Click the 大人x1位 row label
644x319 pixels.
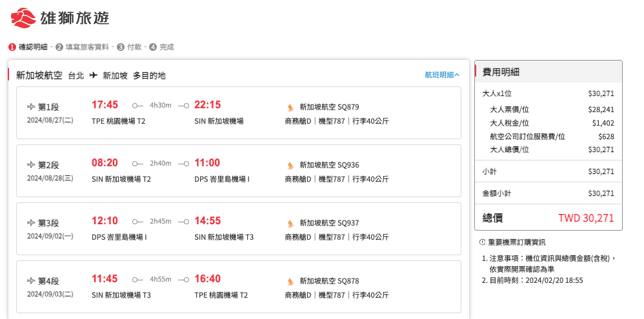497,93
